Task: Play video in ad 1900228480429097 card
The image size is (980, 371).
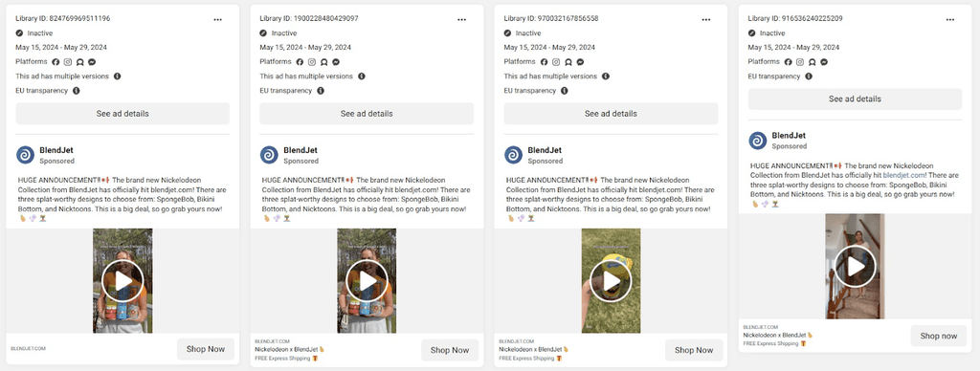Action: coord(367,280)
